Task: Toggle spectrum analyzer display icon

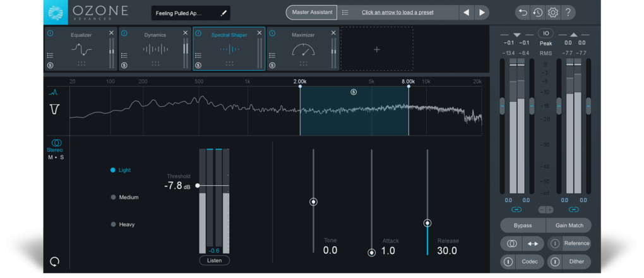Action: 54,92
